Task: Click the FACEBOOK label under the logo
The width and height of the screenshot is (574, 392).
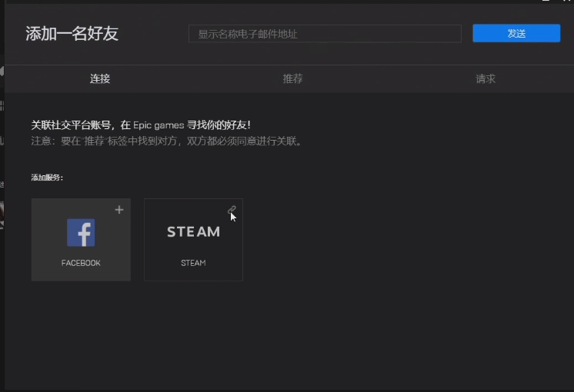Action: click(x=81, y=263)
